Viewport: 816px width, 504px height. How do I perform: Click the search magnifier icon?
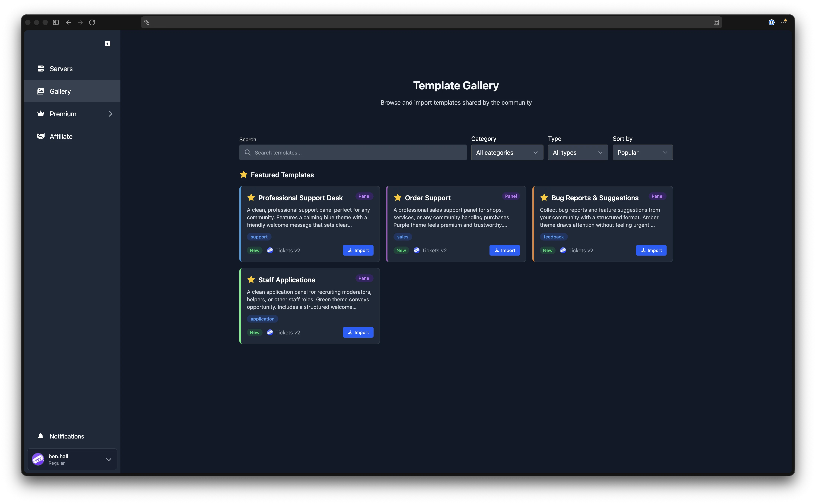(248, 152)
